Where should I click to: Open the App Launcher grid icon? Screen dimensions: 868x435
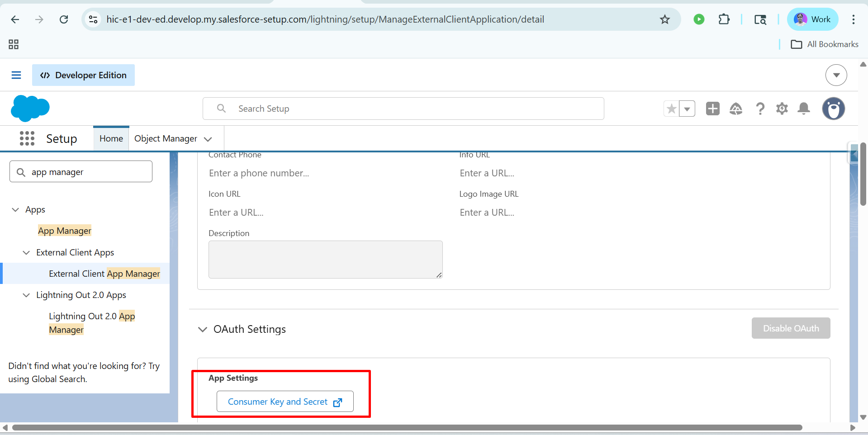(27, 138)
